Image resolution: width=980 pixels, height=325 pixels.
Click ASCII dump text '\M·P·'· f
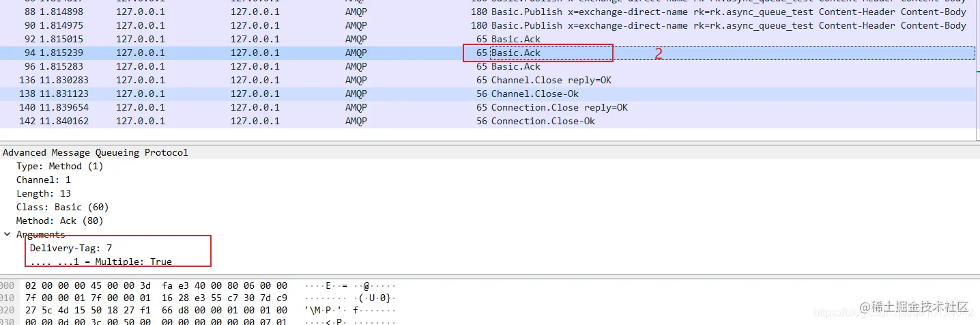[x=335, y=310]
